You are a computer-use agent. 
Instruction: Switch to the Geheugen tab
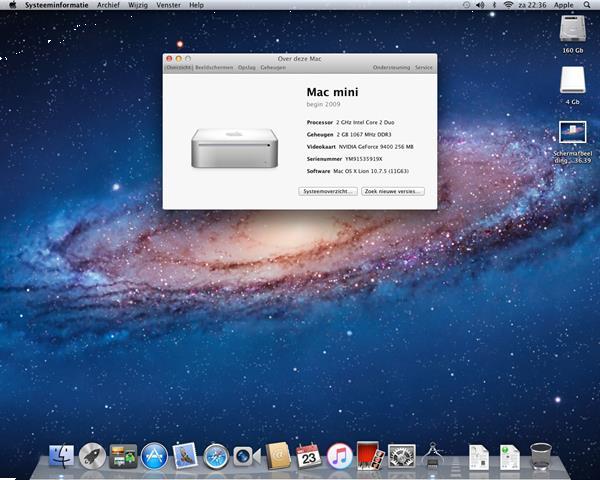coord(273,67)
